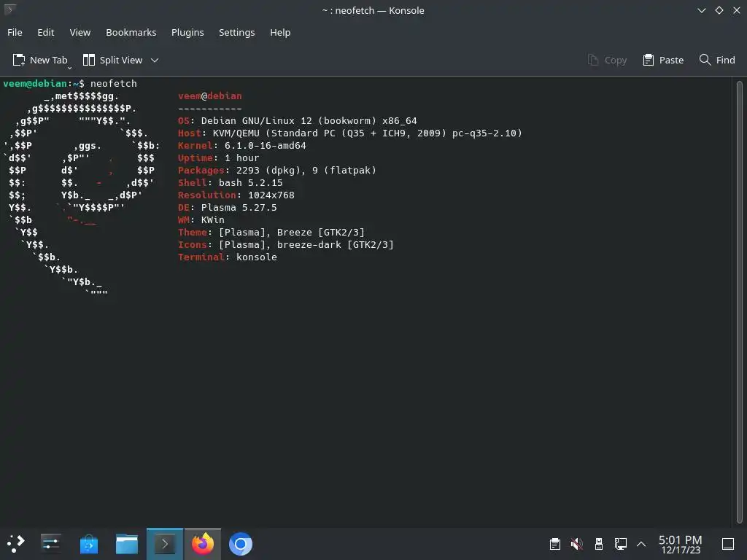747x560 pixels.
Task: Click the keep-above diamond button in title bar
Action: click(x=719, y=10)
